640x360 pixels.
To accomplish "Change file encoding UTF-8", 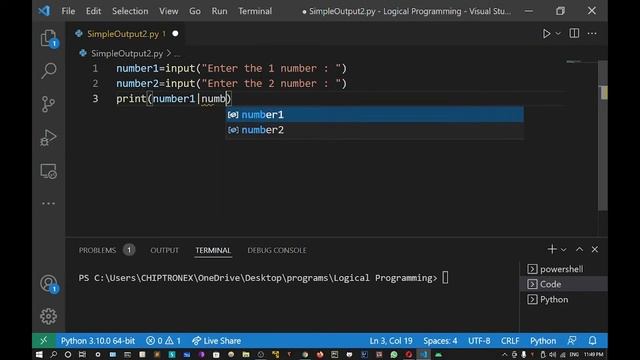I will 479,340.
